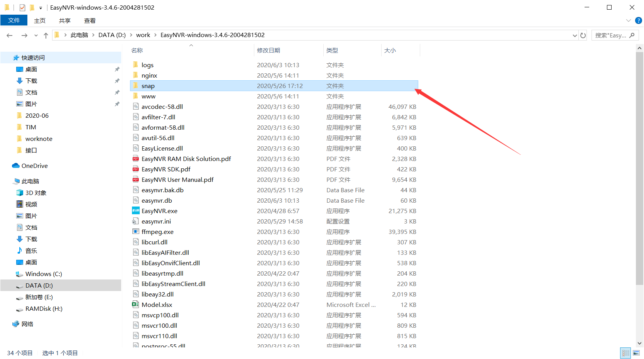Click the refresh address bar icon
The image size is (644, 359).
(583, 35)
